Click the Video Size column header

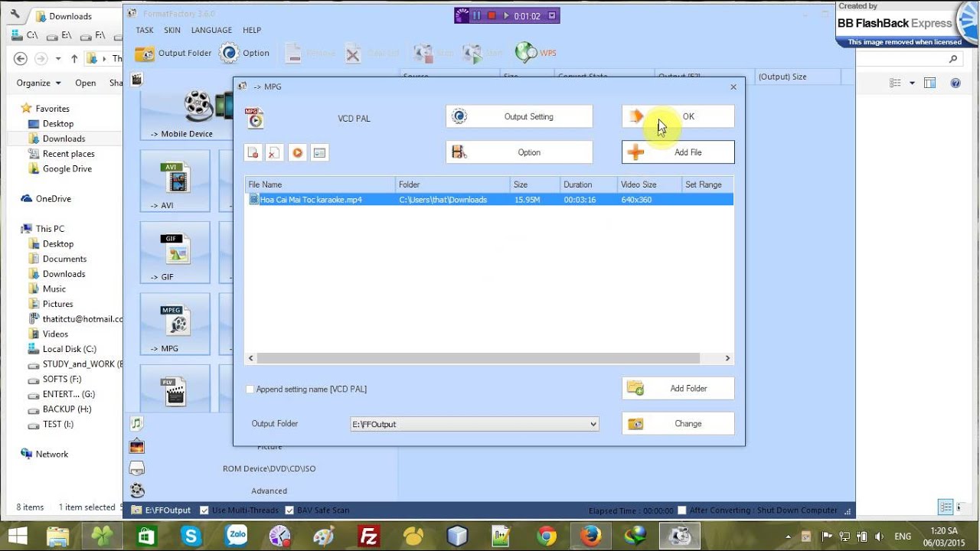coord(649,184)
